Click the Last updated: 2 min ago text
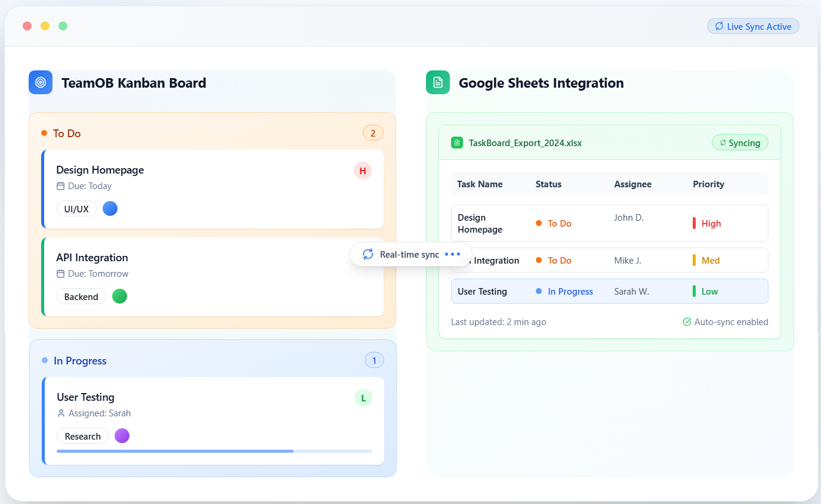The height and width of the screenshot is (504, 821). 498,321
